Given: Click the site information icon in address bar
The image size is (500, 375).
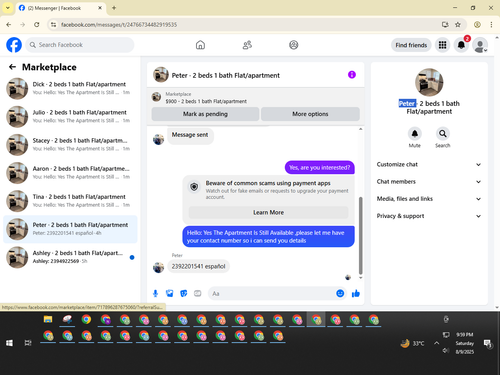Looking at the screenshot, I should 53,24.
